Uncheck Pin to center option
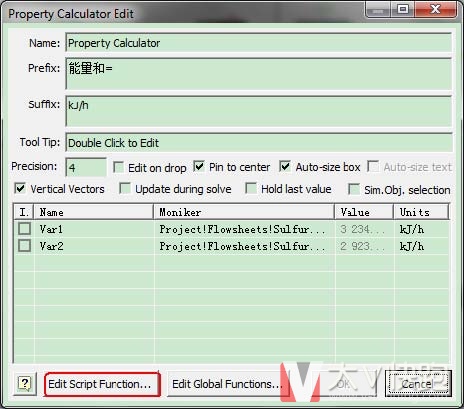This screenshot has width=464, height=409. (x=199, y=166)
